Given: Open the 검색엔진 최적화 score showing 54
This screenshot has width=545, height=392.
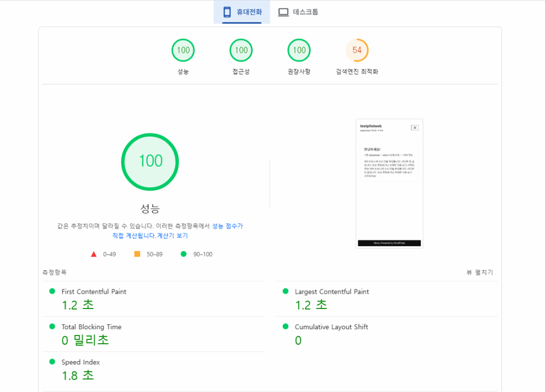Looking at the screenshot, I should [x=357, y=50].
